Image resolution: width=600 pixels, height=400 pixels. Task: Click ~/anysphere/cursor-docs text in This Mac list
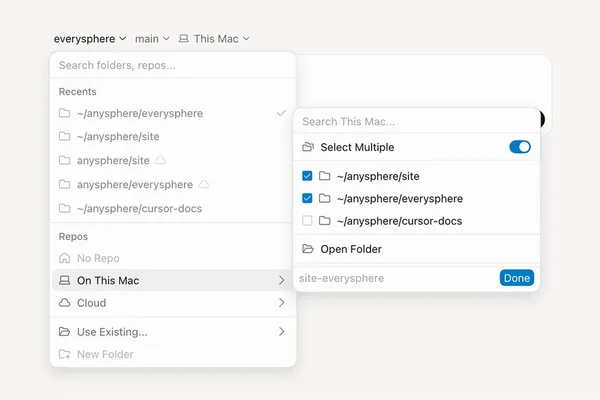[x=399, y=221]
